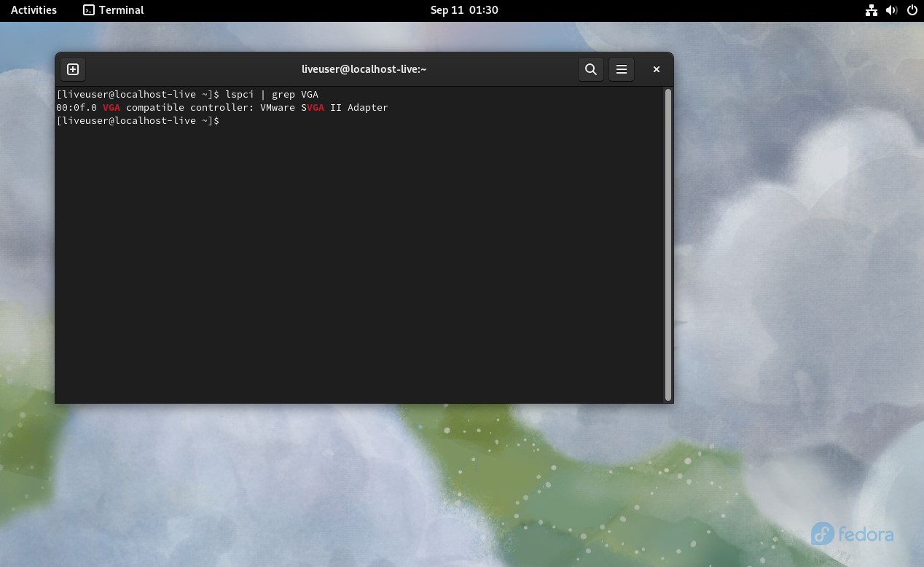Click the power icon in system tray
This screenshot has width=924, height=567.
point(912,10)
